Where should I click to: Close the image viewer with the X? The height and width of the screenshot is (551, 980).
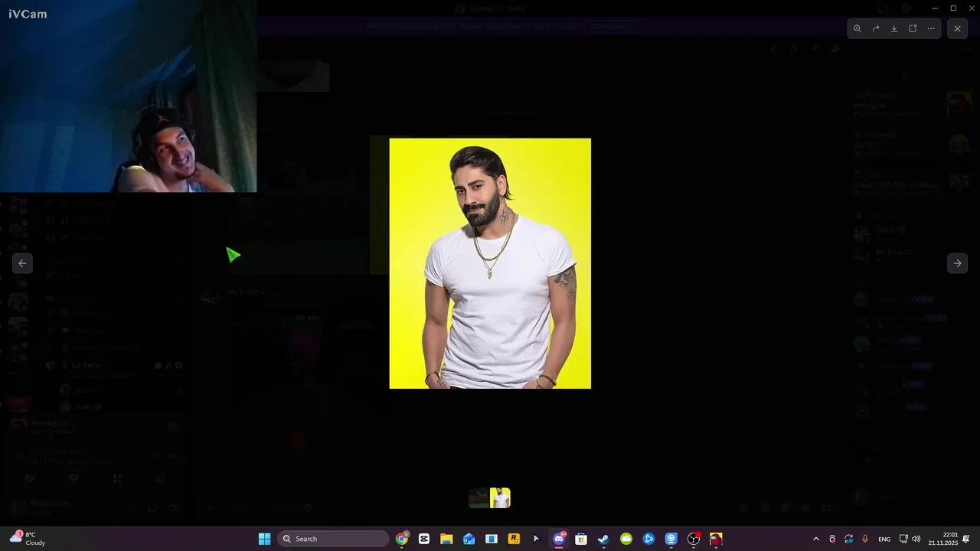click(x=957, y=28)
